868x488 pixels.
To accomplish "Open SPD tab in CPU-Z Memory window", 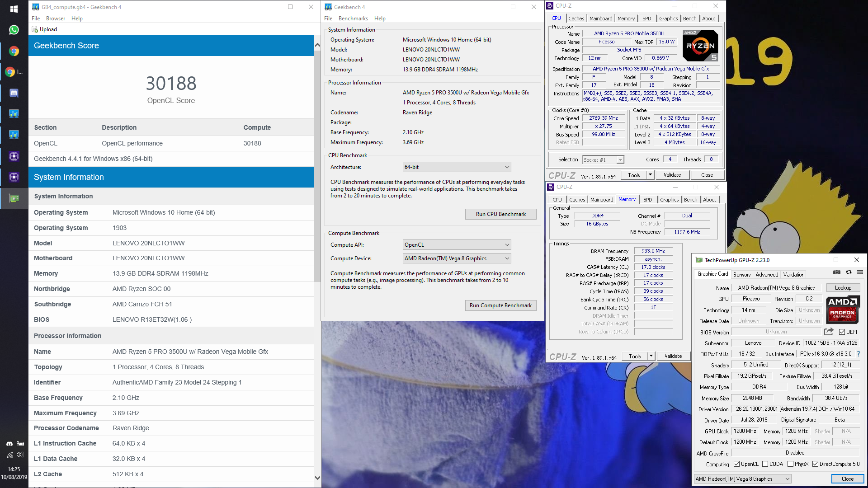I will (x=648, y=200).
